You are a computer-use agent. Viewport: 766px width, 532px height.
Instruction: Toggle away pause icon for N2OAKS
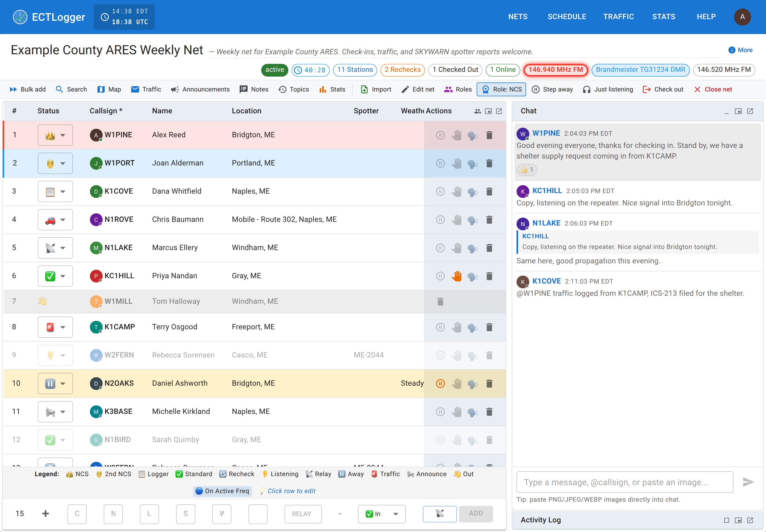(440, 383)
